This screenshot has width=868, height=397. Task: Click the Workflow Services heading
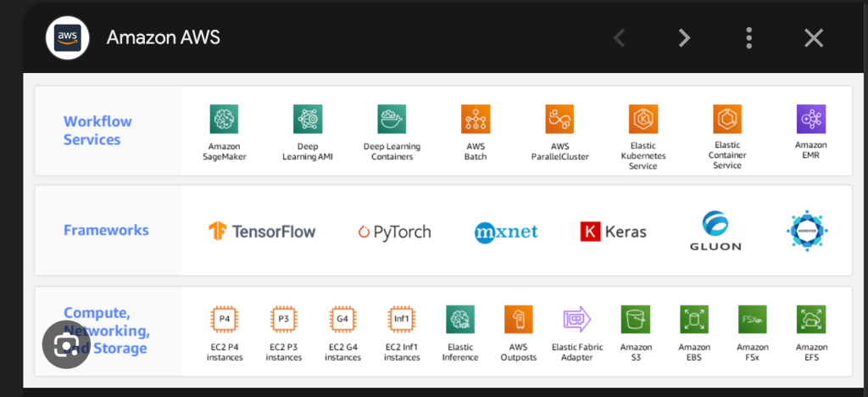pyautogui.click(x=98, y=130)
